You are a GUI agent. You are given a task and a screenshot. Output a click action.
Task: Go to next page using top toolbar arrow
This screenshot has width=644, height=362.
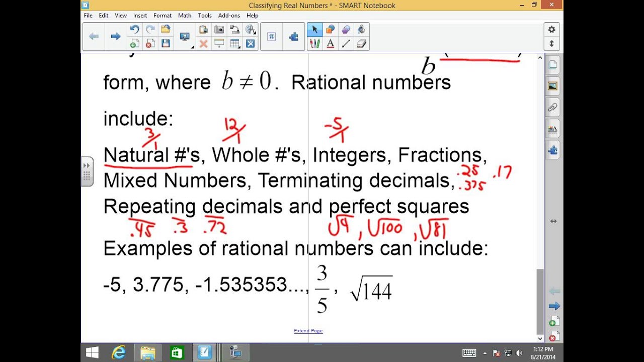click(116, 36)
